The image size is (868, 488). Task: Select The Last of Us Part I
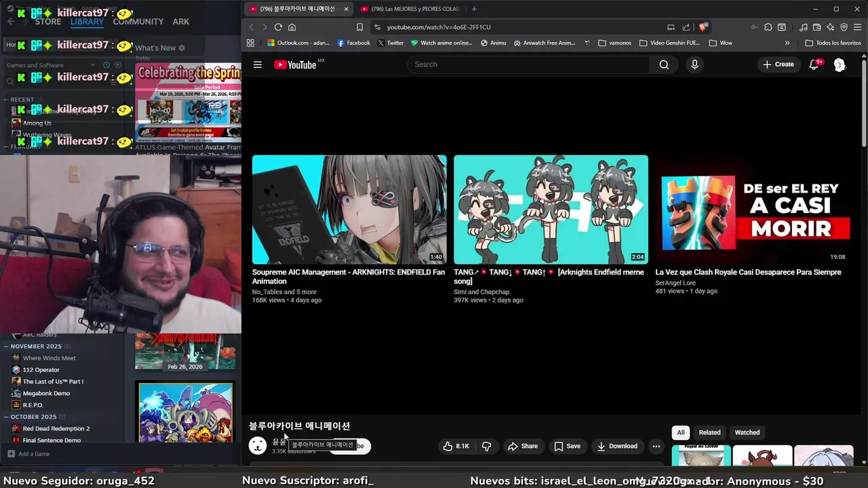53,382
